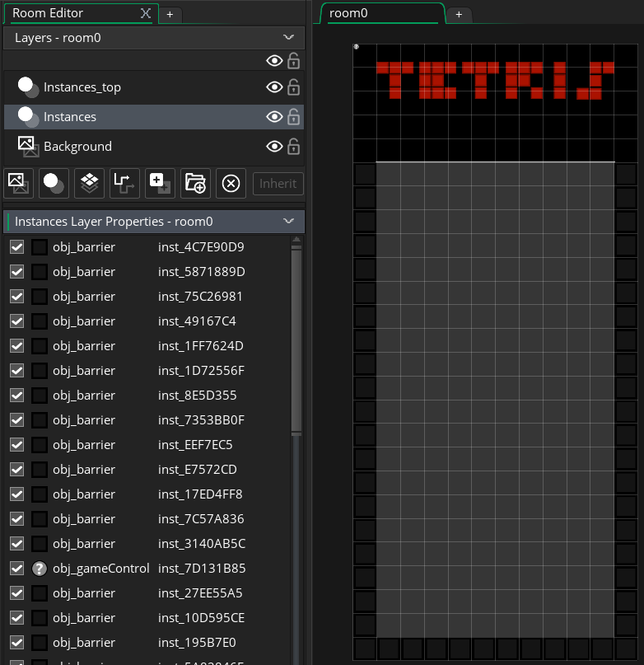Click the Instances layer icon
Viewport: 644px width, 665px height.
28,117
